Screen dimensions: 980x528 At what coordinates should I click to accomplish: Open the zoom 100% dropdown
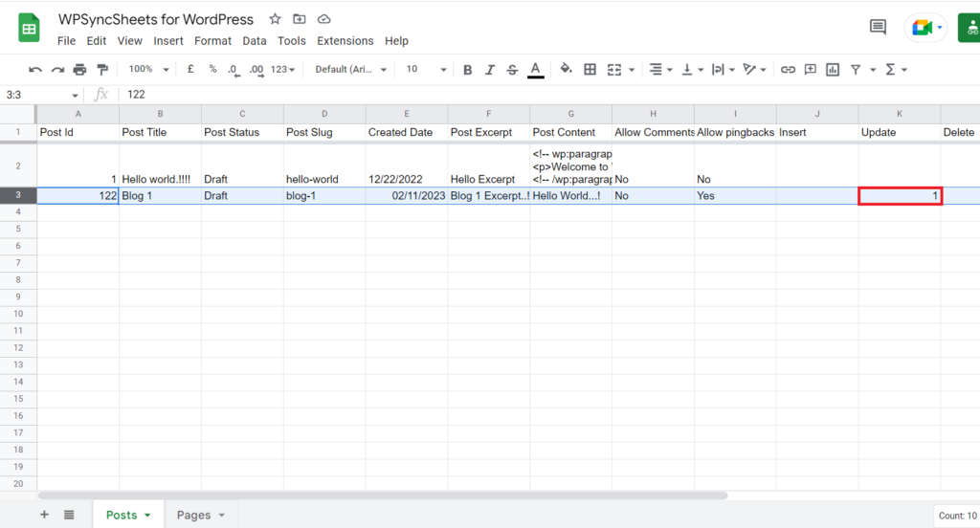point(148,70)
